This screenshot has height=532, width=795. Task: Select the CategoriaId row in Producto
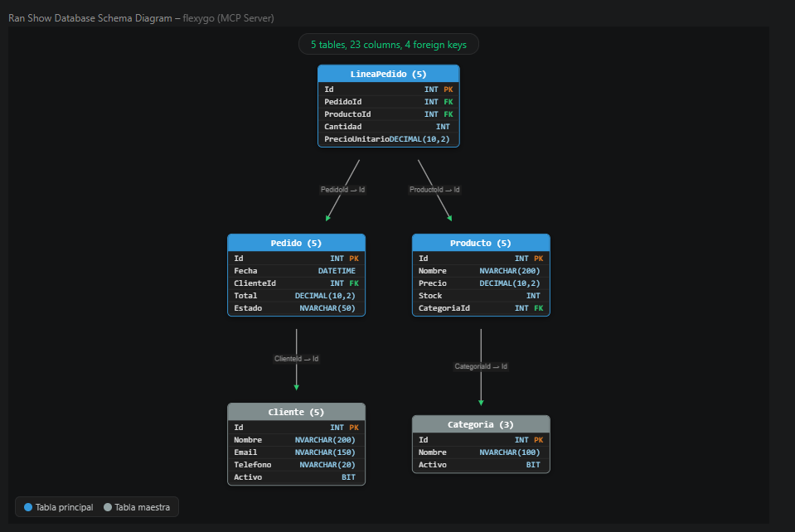coord(481,308)
